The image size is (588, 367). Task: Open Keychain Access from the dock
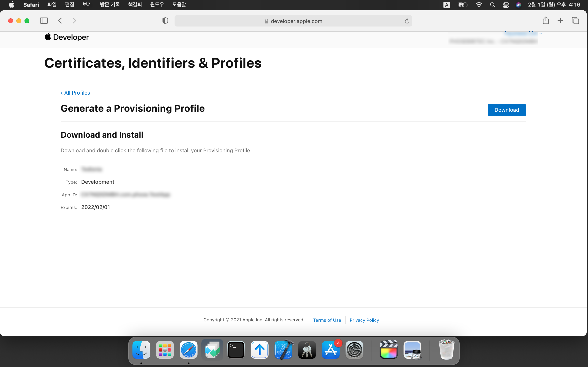click(x=307, y=350)
